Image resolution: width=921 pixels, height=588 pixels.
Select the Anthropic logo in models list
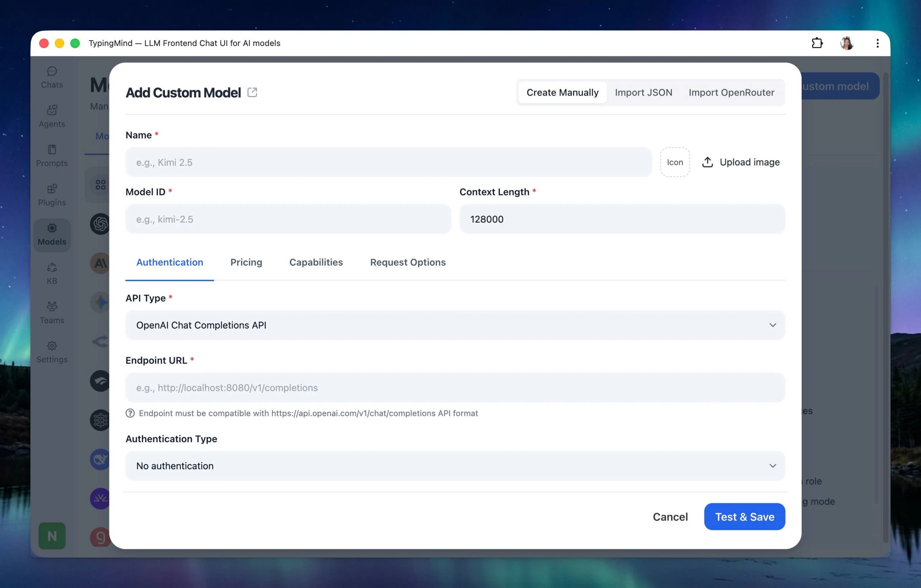click(x=100, y=263)
